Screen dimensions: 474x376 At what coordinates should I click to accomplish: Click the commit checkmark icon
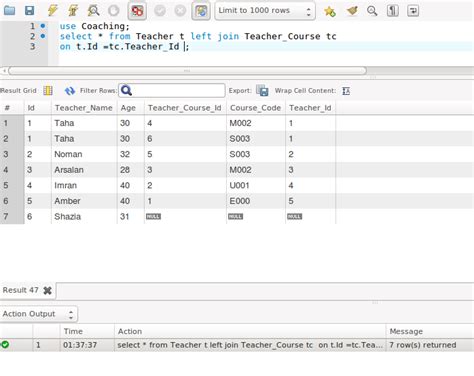pyautogui.click(x=160, y=11)
